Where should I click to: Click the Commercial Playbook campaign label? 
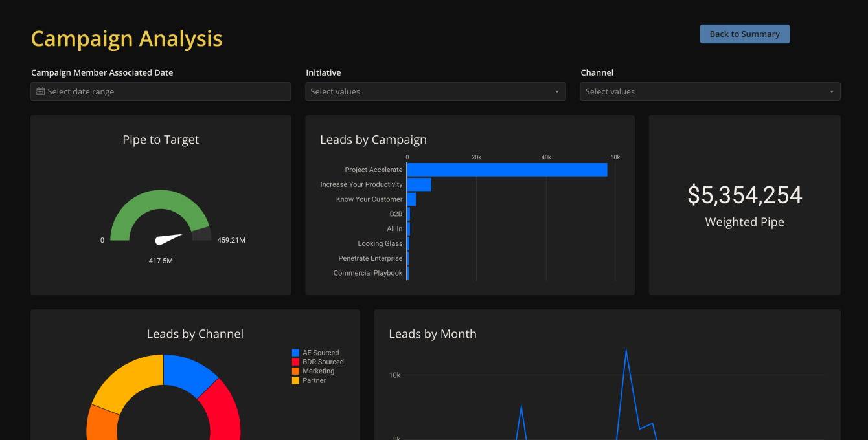tap(368, 273)
